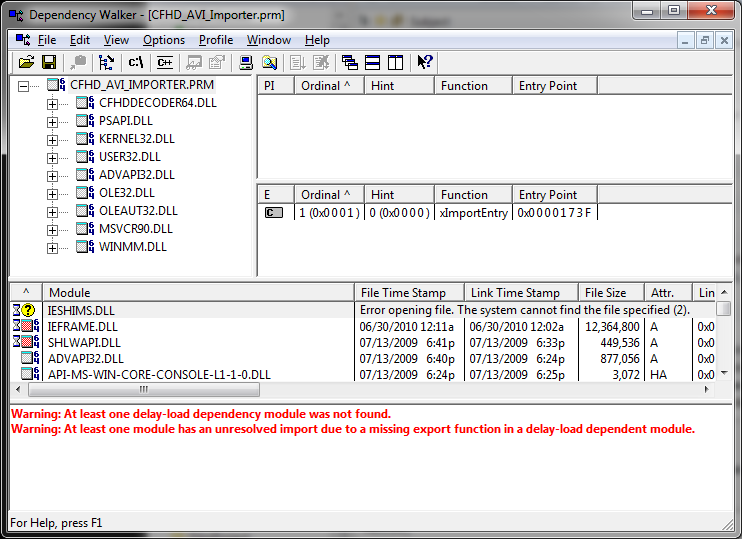Viewport: 742px width, 539px height.
Task: Click the Save floppy disk icon
Action: [48, 62]
